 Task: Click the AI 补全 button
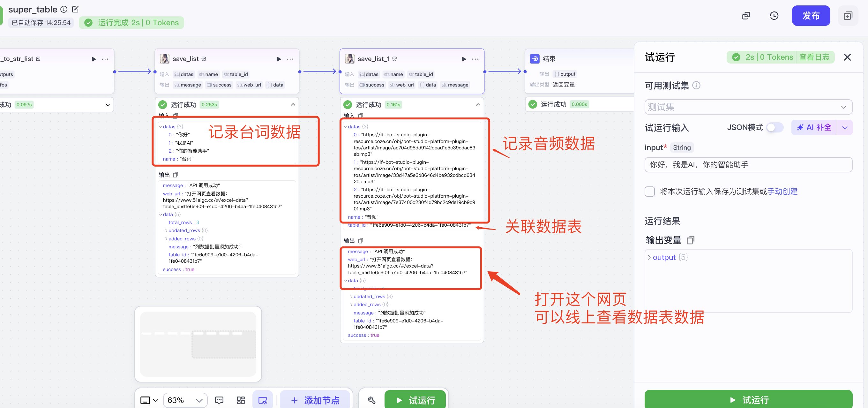point(814,127)
